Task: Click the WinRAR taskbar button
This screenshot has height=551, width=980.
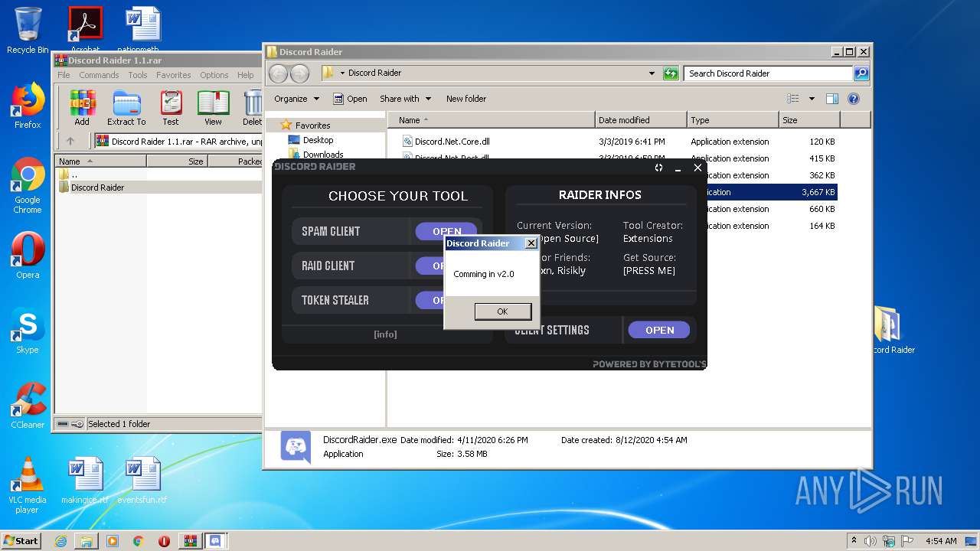Action: 189,541
